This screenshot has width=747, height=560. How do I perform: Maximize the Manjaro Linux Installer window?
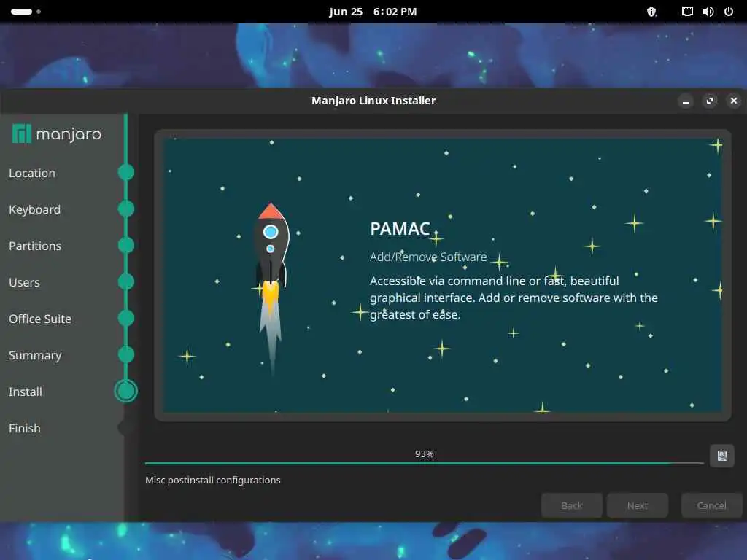(x=710, y=101)
